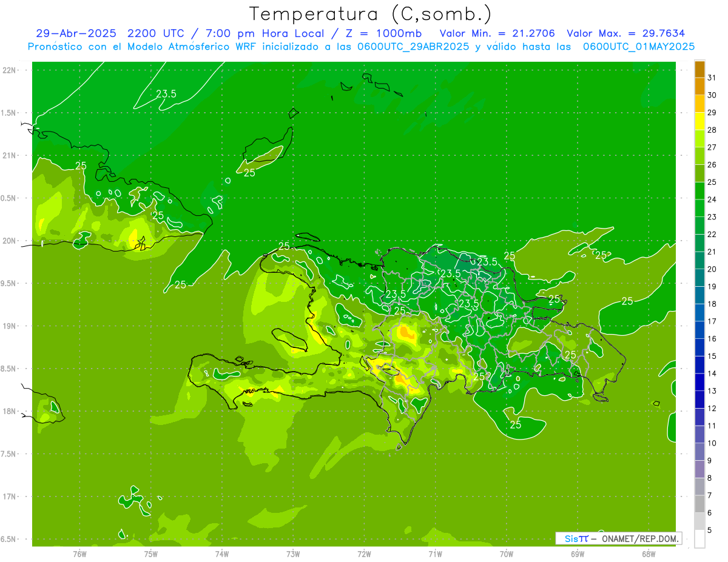Click the clipped '1.5N' latitude label
The image size is (728, 562).
point(8,113)
